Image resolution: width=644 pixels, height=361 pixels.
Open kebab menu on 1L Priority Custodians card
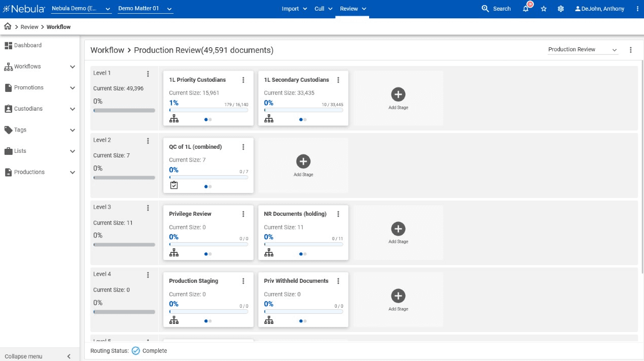coord(243,80)
